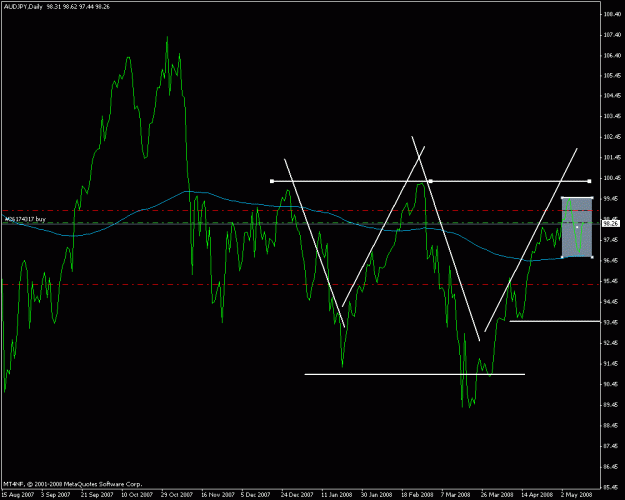The image size is (625, 500).
Task: Click the 7 Mar 2008 date label
Action: [x=455, y=495]
